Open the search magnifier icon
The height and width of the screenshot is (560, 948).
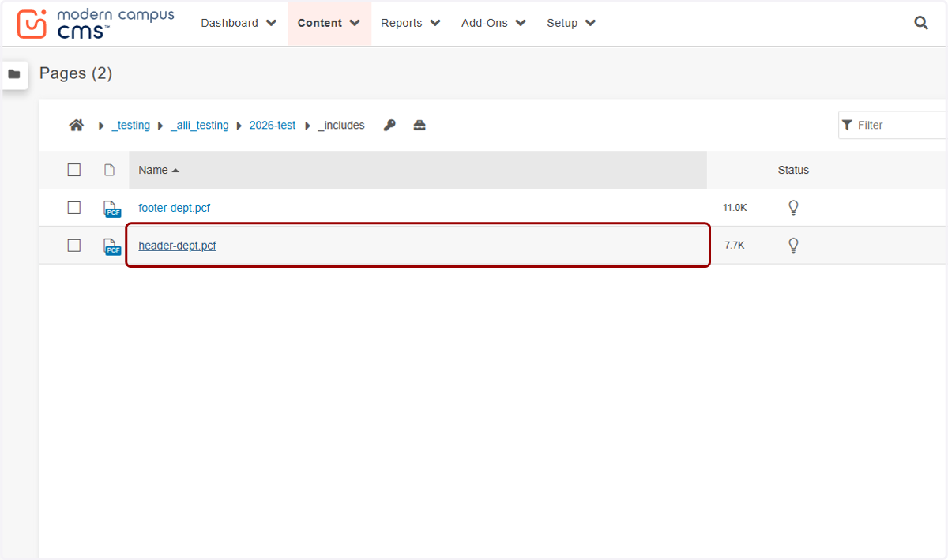click(x=921, y=23)
